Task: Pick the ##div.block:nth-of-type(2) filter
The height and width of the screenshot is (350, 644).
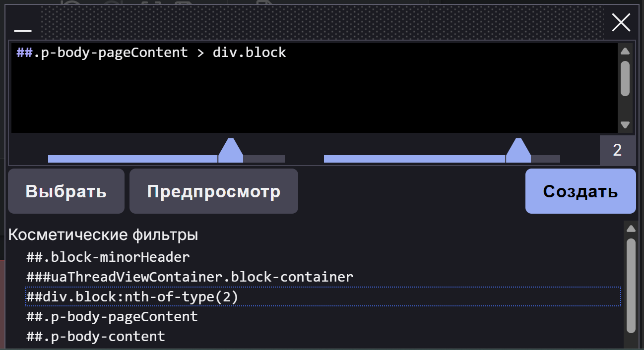Action: coord(132,297)
